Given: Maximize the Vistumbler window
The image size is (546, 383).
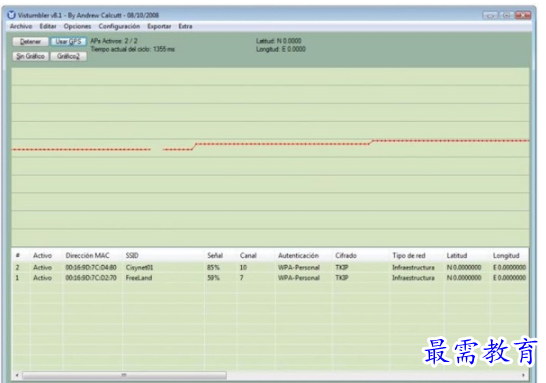Looking at the screenshot, I should [x=506, y=15].
